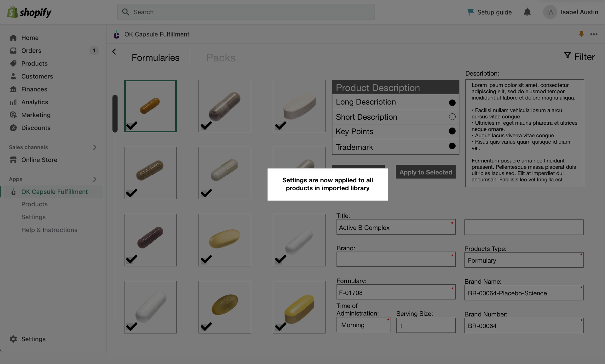
Task: Go to Discounts in the sidebar
Action: click(x=36, y=128)
